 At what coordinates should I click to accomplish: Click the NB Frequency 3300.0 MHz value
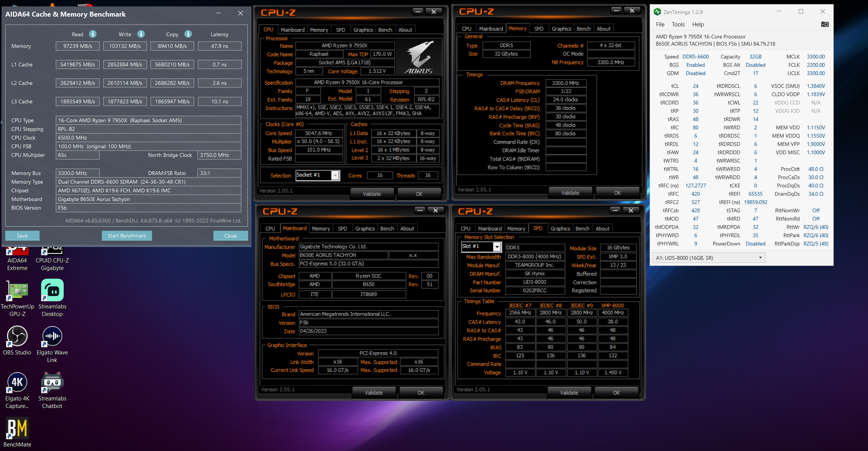tap(611, 62)
